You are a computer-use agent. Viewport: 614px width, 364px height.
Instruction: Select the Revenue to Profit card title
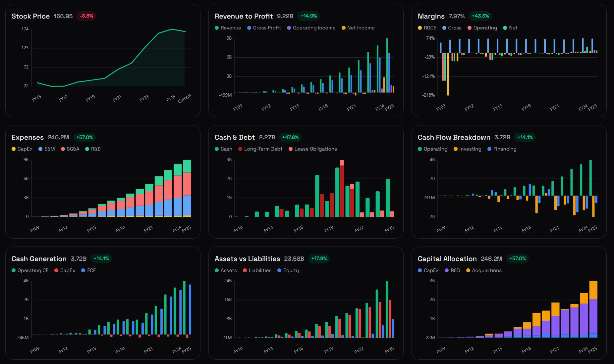(244, 16)
